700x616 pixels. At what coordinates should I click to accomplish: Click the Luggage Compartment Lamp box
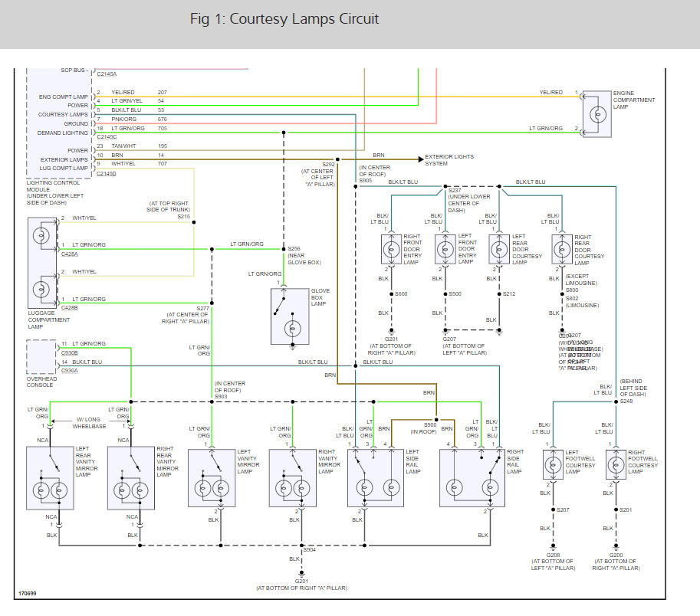[x=42, y=263]
